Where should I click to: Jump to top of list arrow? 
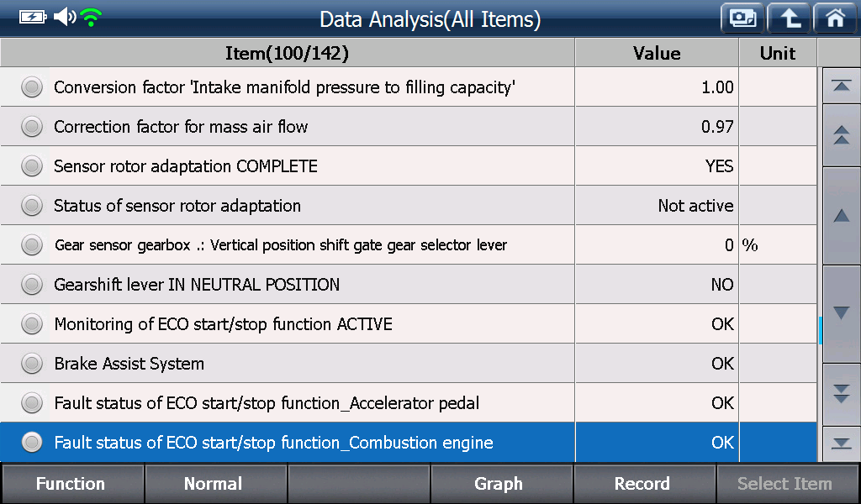pos(841,86)
